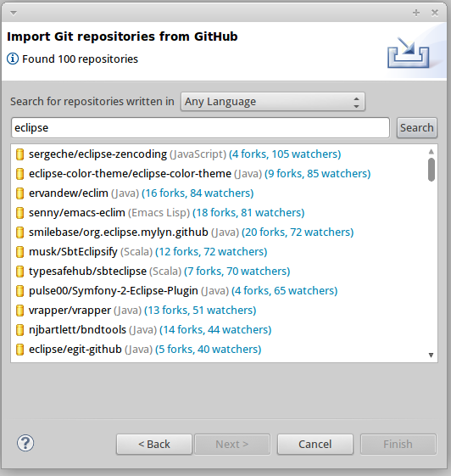Open the window menu triangle in title bar
Image resolution: width=451 pixels, height=476 pixels.
pos(14,13)
